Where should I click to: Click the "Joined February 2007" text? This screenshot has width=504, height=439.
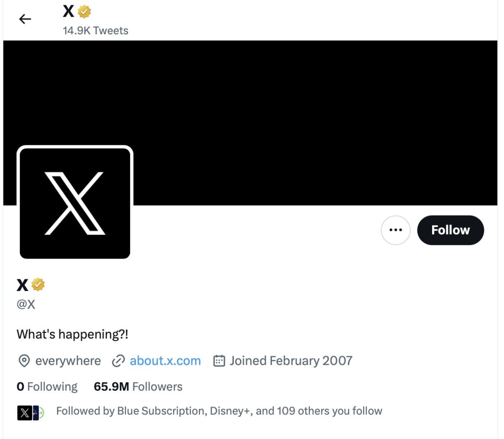[291, 361]
